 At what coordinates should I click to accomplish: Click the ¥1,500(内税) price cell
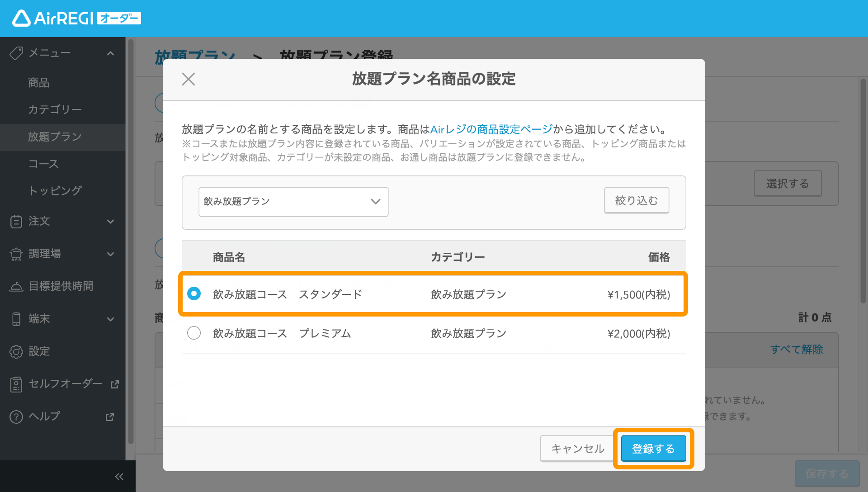coord(638,294)
